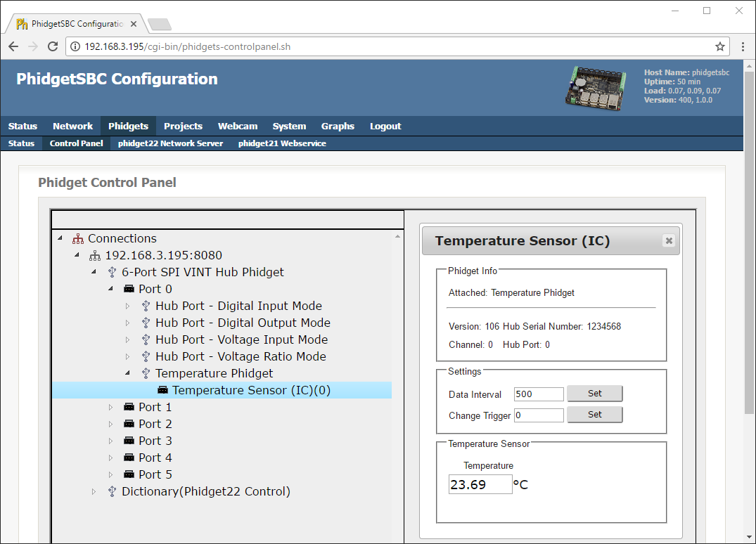The image size is (756, 544).
Task: Click the Temperature value field showing 23.69
Action: (x=480, y=484)
